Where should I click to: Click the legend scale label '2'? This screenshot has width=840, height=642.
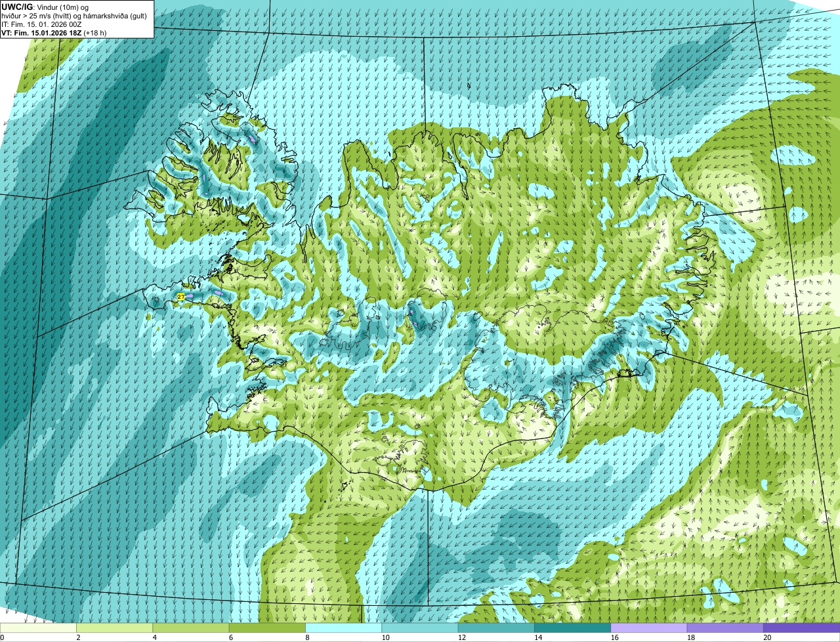pos(78,637)
